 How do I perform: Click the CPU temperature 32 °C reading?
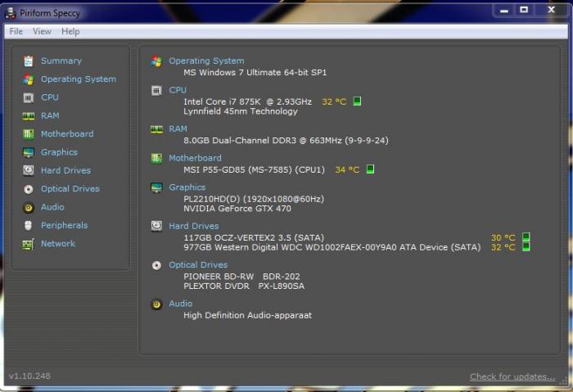334,101
